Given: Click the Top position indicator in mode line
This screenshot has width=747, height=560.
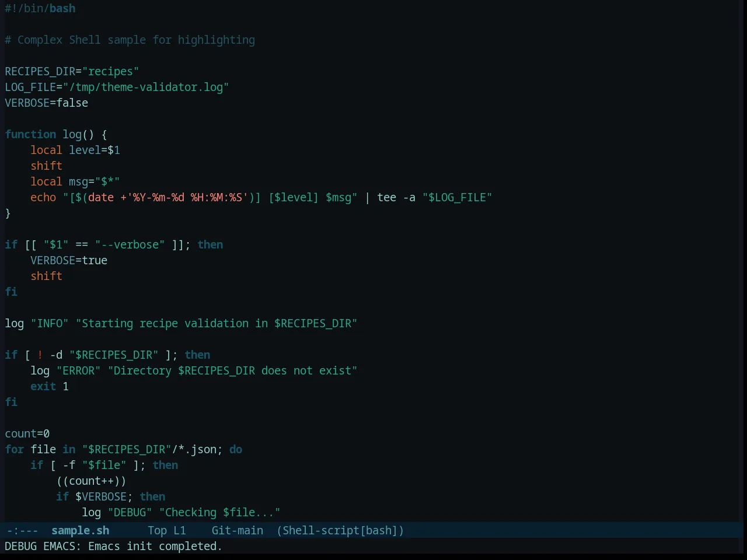Looking at the screenshot, I should click(x=157, y=530).
